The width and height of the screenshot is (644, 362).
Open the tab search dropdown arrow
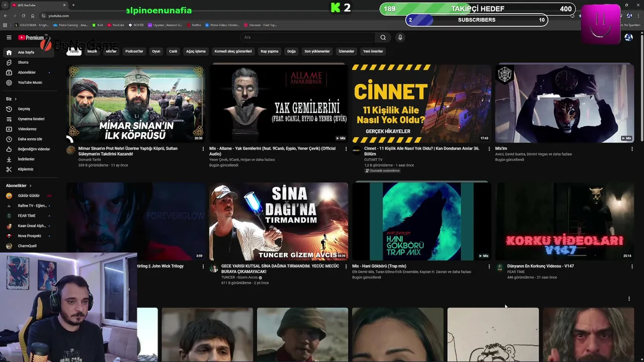[5, 5]
